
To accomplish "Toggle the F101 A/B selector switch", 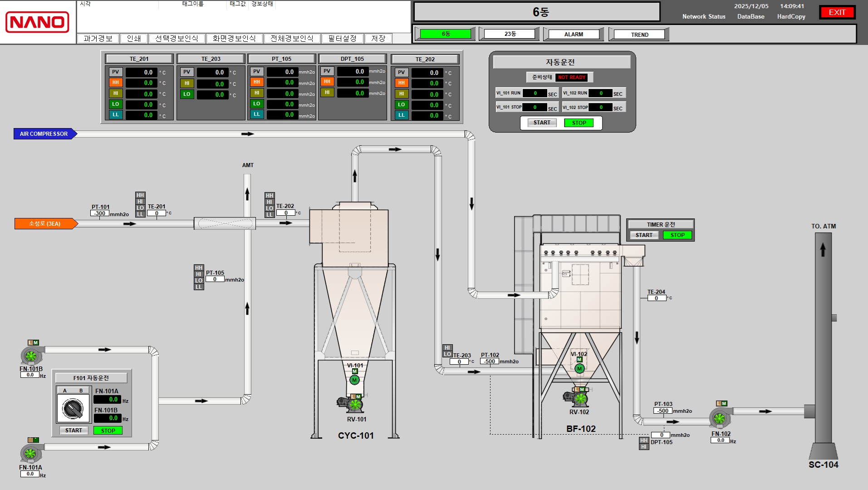I will click(73, 409).
